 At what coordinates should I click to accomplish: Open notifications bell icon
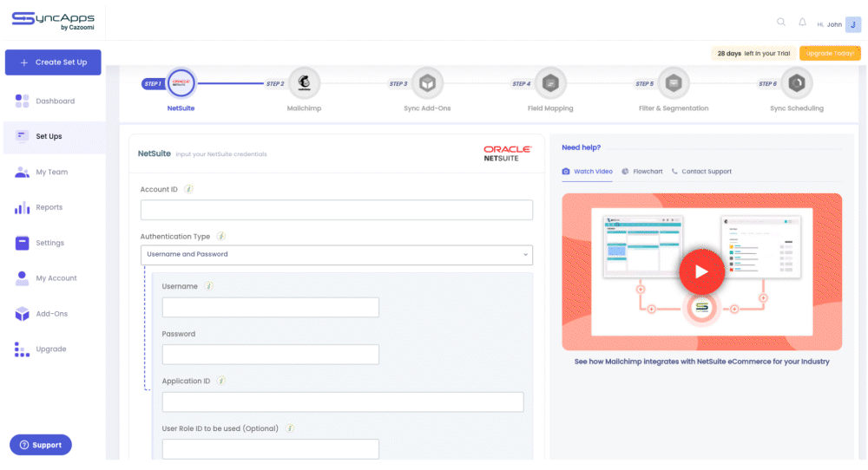(x=802, y=23)
